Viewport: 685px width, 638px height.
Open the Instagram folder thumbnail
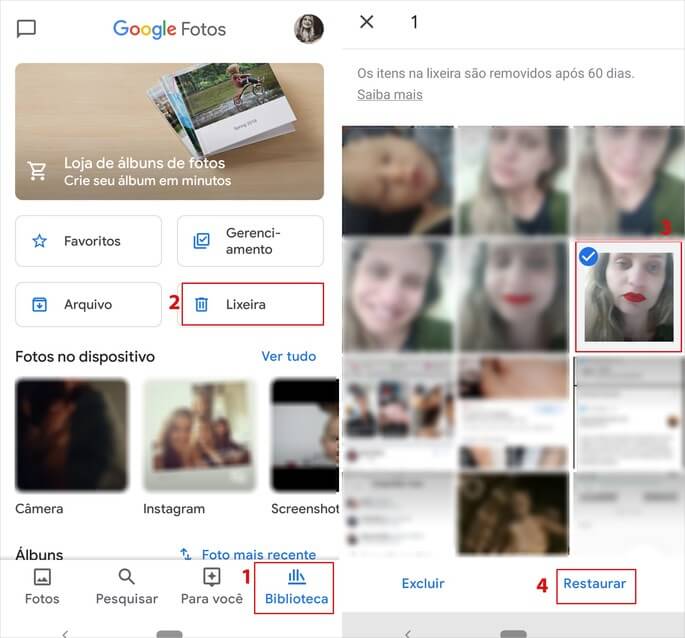(199, 435)
